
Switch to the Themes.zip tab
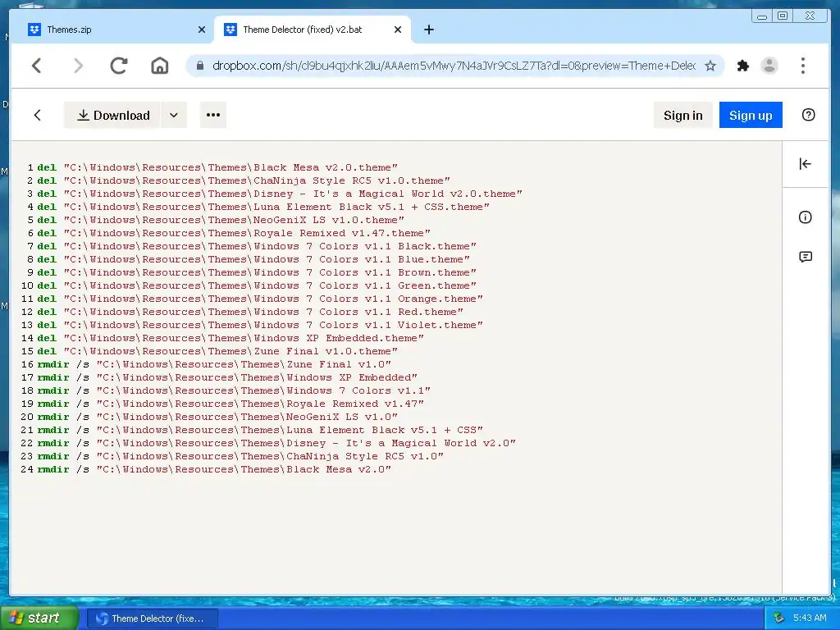click(112, 30)
